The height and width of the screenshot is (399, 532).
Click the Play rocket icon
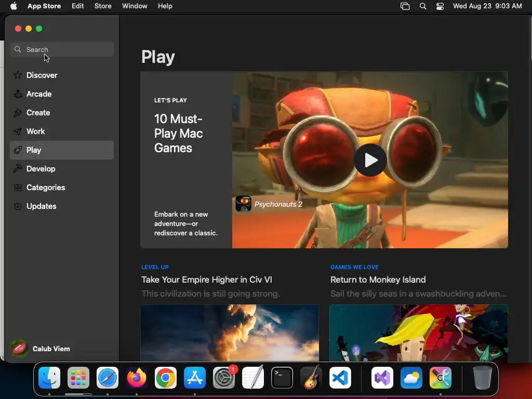[x=18, y=150]
